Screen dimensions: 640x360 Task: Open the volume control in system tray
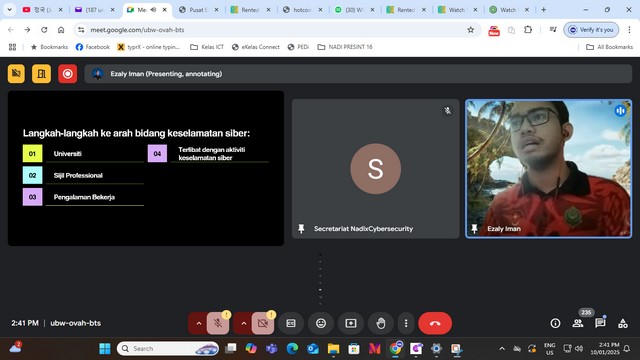click(579, 349)
